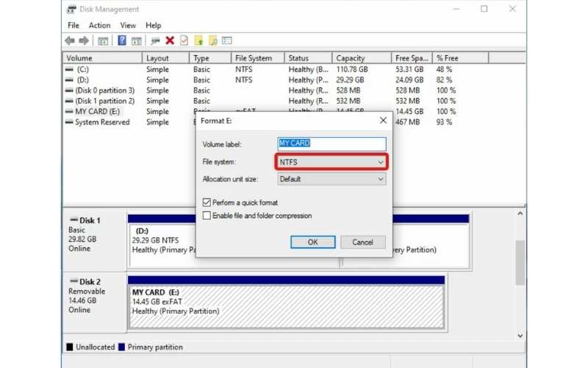
Task: Open the View menu
Action: click(128, 25)
